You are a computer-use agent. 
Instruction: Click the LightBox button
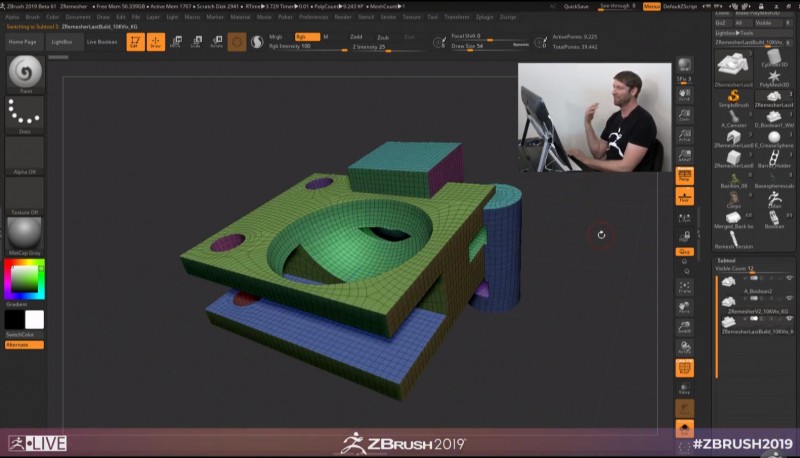tap(61, 43)
